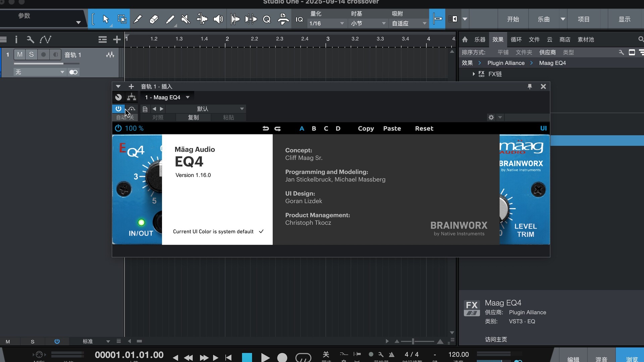This screenshot has width=644, height=362.
Task: Solo track 1 with S button
Action: tap(31, 54)
